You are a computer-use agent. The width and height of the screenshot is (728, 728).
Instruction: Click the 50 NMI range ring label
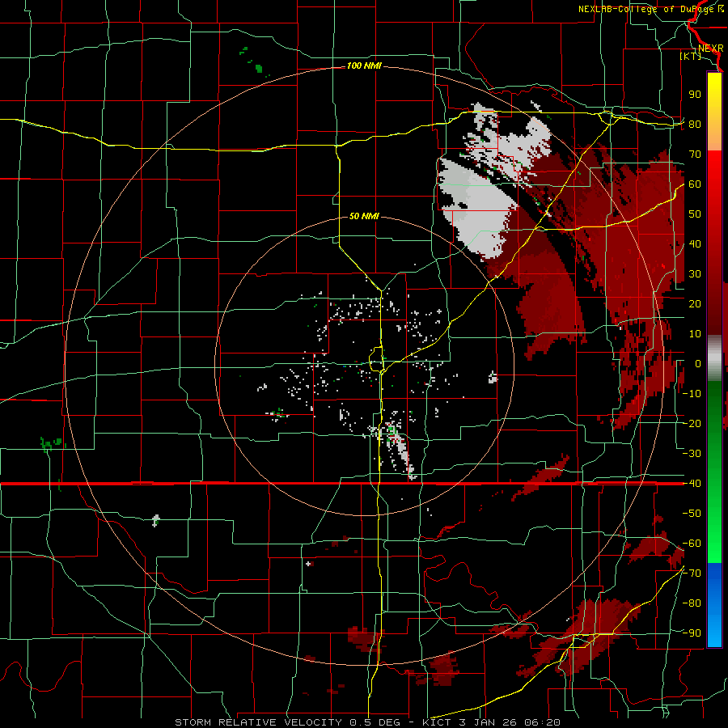[364, 216]
